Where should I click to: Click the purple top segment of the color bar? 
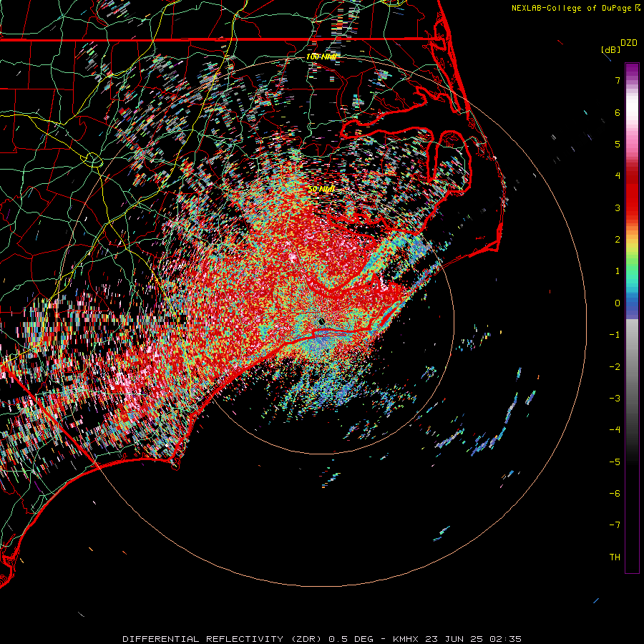(632, 70)
